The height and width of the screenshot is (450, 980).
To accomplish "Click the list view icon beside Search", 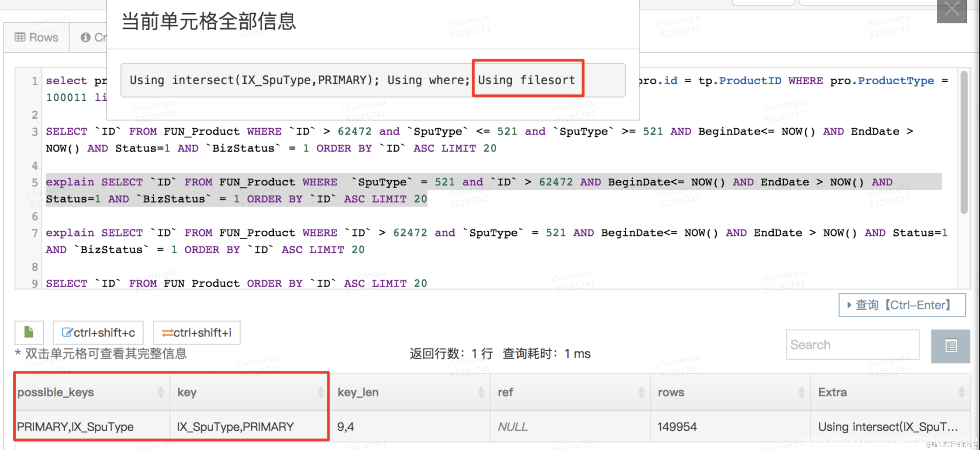I will click(951, 346).
